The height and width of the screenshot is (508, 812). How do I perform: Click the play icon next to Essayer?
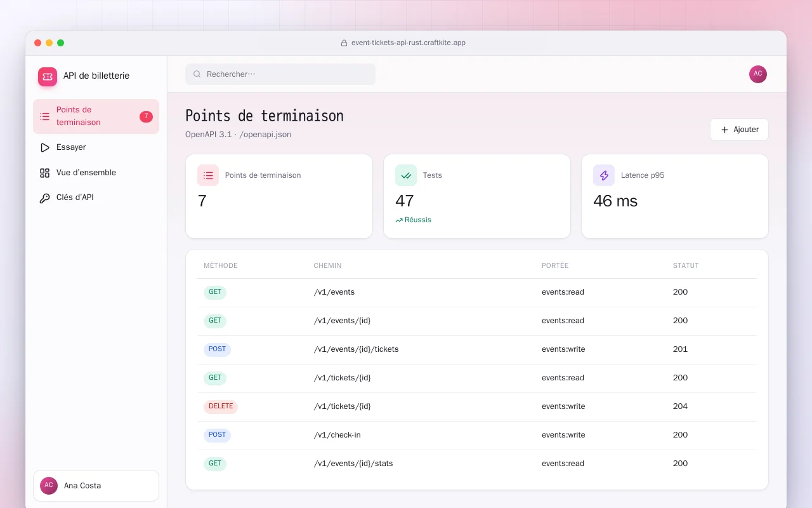coord(44,147)
